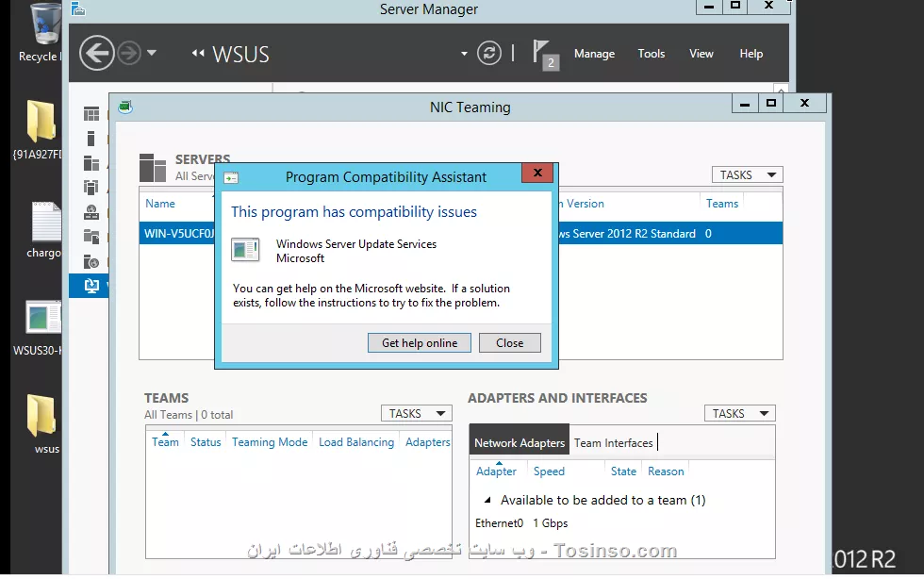Click Close in Program Compatibility Assistant

pyautogui.click(x=510, y=343)
